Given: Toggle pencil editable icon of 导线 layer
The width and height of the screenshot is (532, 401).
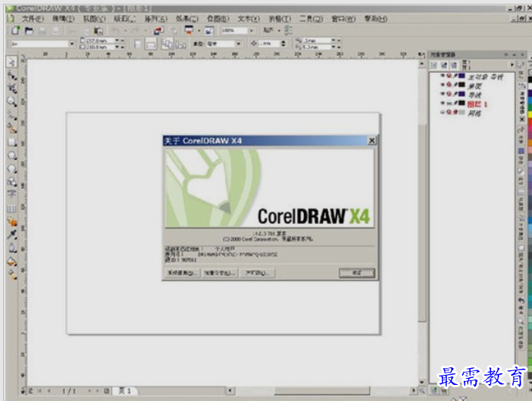Looking at the screenshot, I should click(x=456, y=94).
